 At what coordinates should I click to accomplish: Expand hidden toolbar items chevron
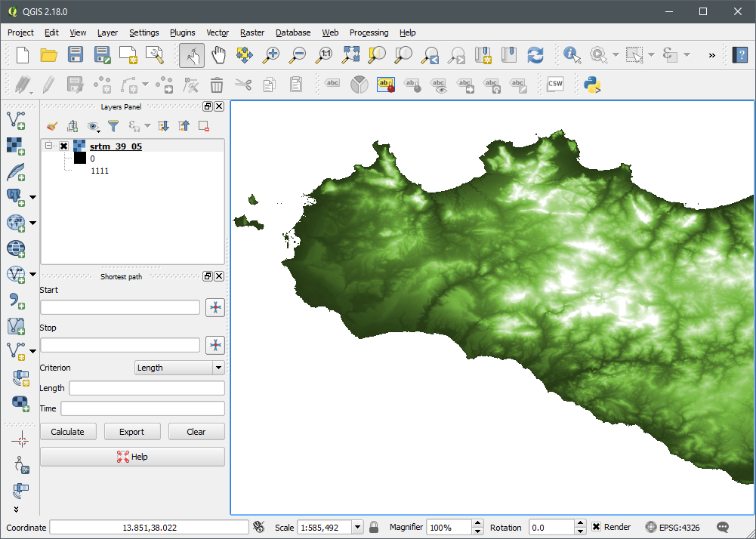click(711, 55)
